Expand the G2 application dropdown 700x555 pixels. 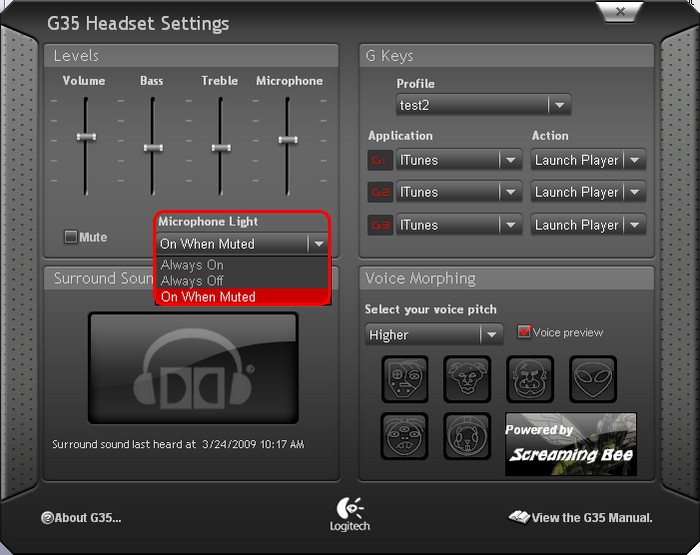tap(459, 192)
